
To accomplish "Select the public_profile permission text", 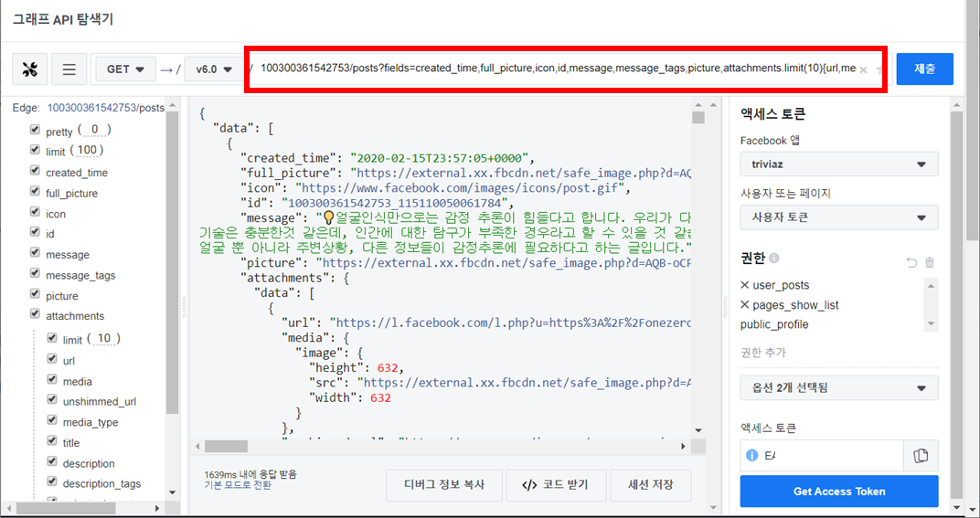I will [x=774, y=324].
